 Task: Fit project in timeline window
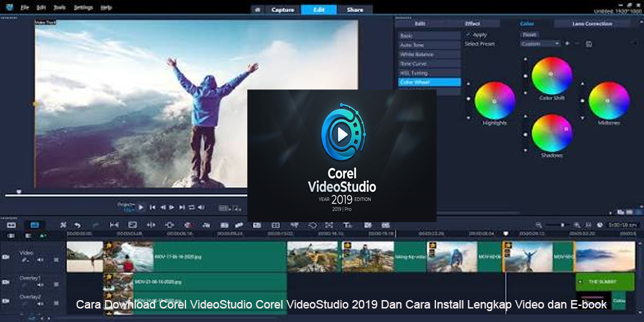tap(588, 225)
